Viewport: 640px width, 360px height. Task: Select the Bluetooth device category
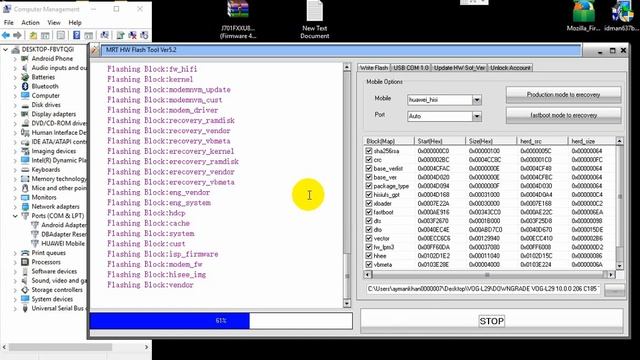(45, 86)
